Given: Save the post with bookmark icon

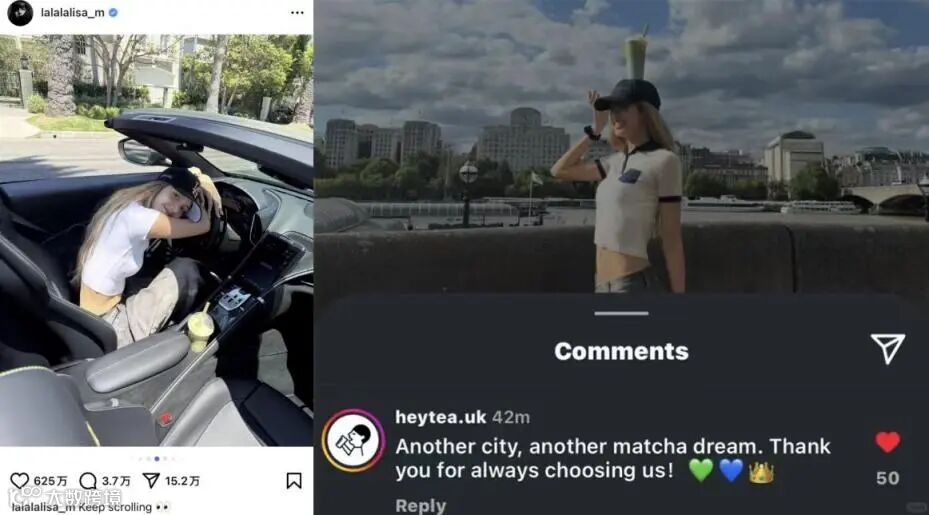Looking at the screenshot, I should pyautogui.click(x=294, y=481).
